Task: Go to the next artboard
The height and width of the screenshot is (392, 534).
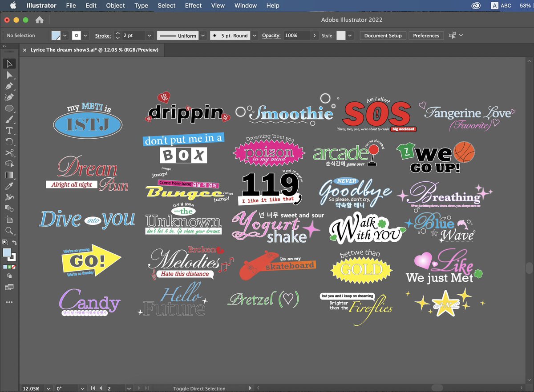Action: pyautogui.click(x=140, y=388)
